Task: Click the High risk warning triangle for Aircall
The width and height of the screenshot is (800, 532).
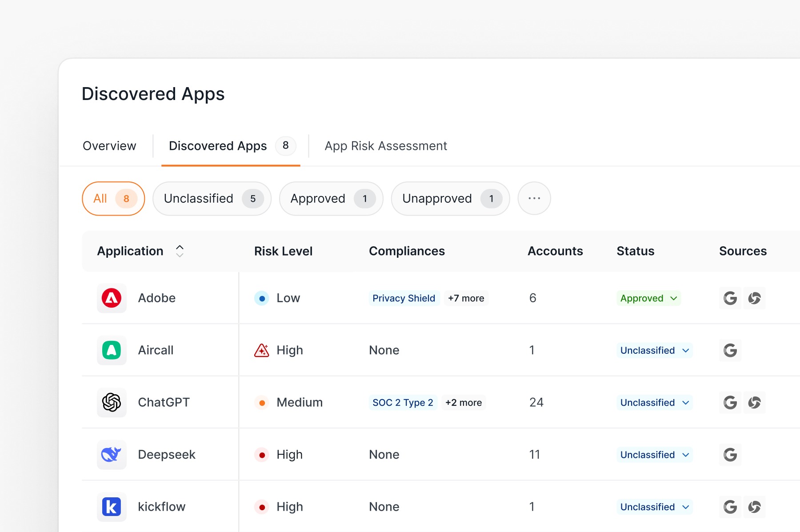Action: (262, 350)
